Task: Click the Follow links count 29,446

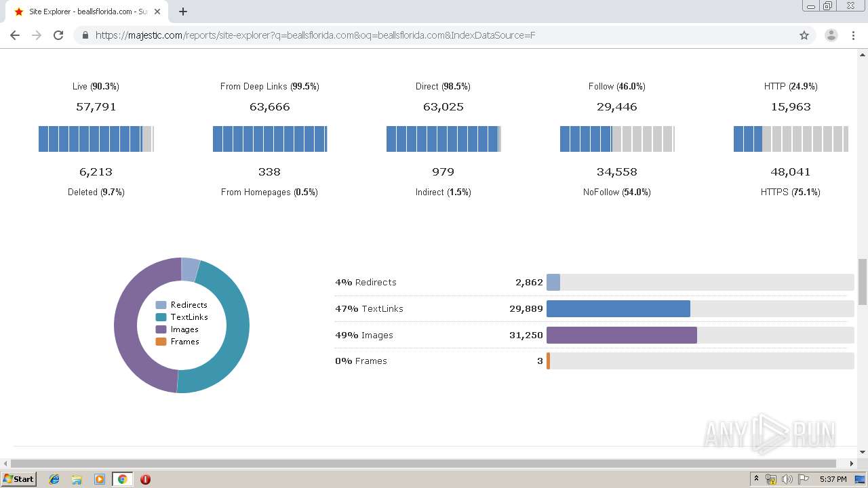Action: [x=617, y=106]
